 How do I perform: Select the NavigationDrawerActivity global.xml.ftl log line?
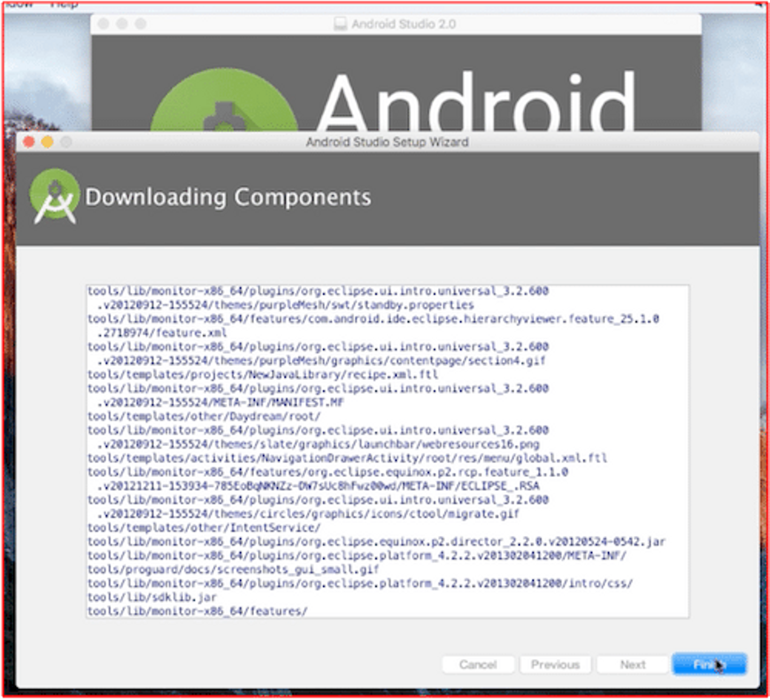coord(348,458)
